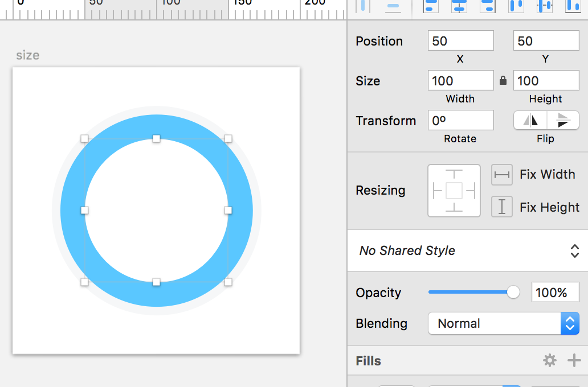Click the align left edges icon
The height and width of the screenshot is (387, 588).
[431, 6]
